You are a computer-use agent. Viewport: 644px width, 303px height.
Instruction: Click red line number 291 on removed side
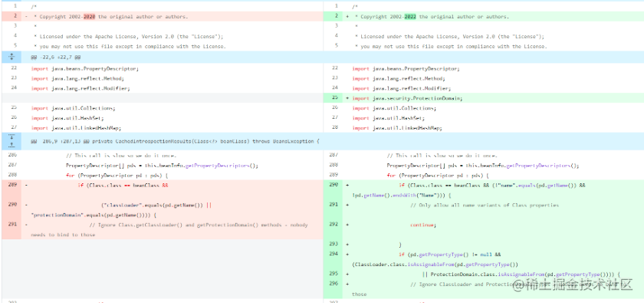pyautogui.click(x=13, y=225)
